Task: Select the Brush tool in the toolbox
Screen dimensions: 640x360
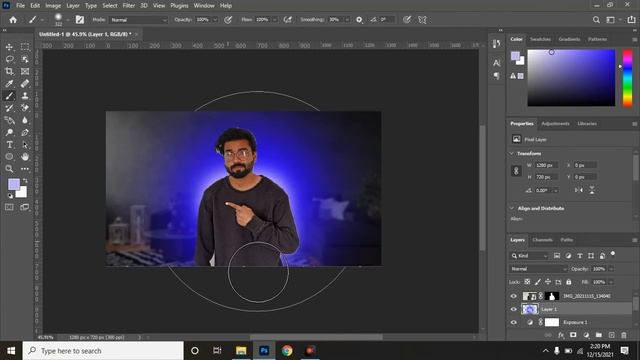Action: (x=9, y=96)
